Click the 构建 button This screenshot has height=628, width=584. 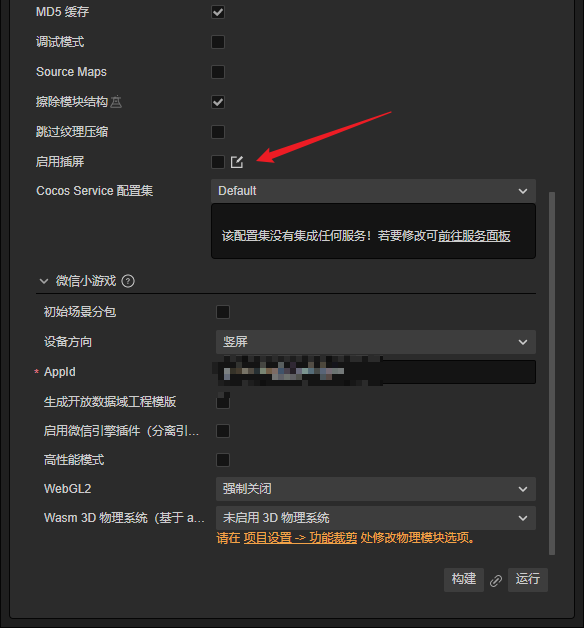[464, 580]
